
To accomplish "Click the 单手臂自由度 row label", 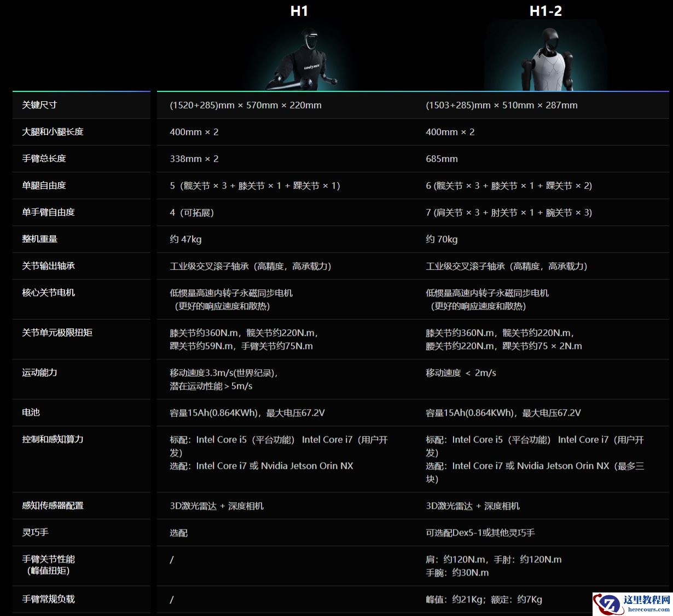I will point(48,212).
